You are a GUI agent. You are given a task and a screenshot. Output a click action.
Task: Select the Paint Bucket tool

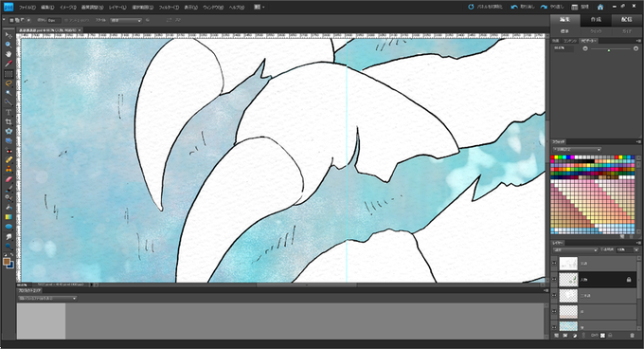[9, 207]
